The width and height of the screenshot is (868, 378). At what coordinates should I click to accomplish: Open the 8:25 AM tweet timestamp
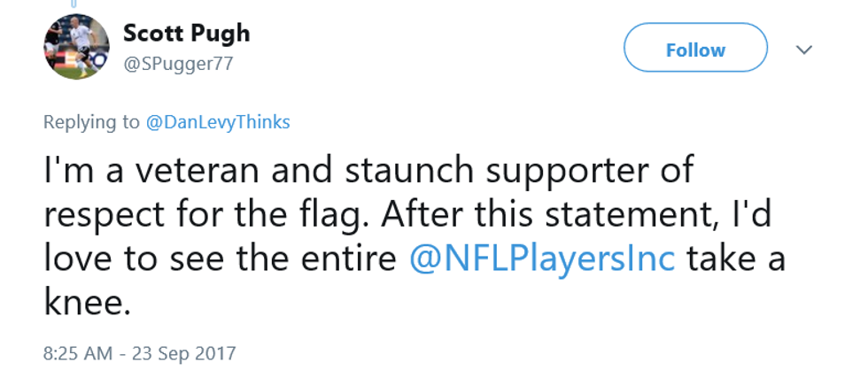78,353
